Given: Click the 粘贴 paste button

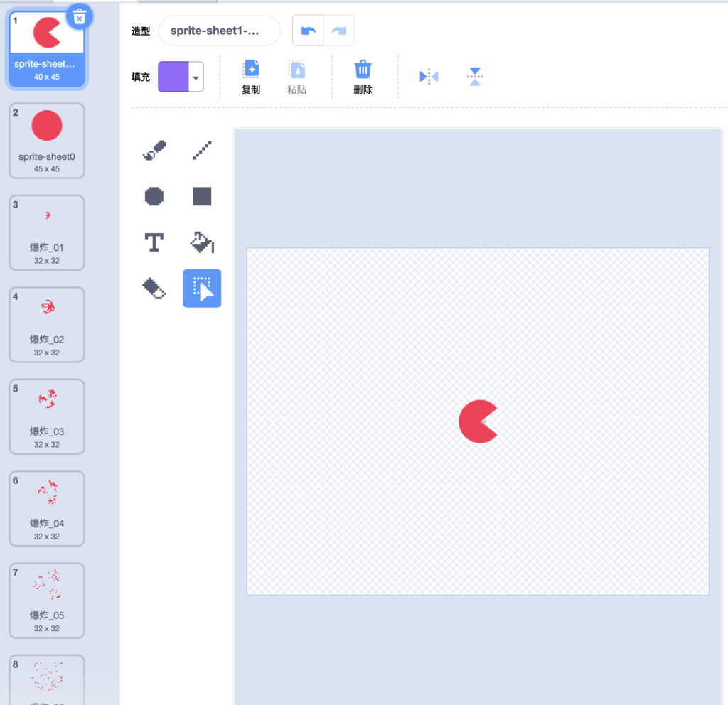Looking at the screenshot, I should 297,77.
